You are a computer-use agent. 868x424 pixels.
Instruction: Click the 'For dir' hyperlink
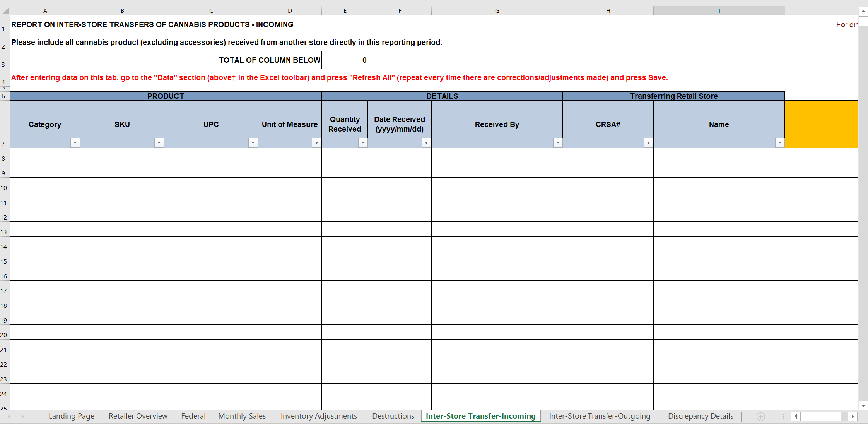click(846, 24)
